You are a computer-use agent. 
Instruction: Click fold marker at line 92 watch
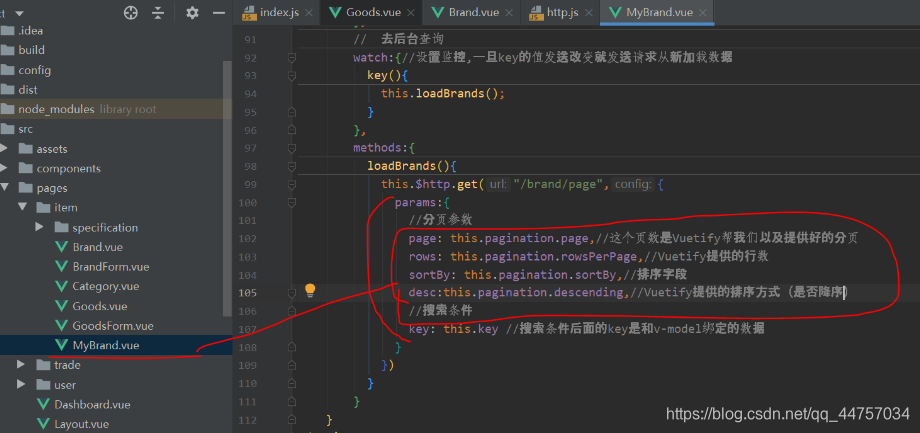[x=292, y=57]
